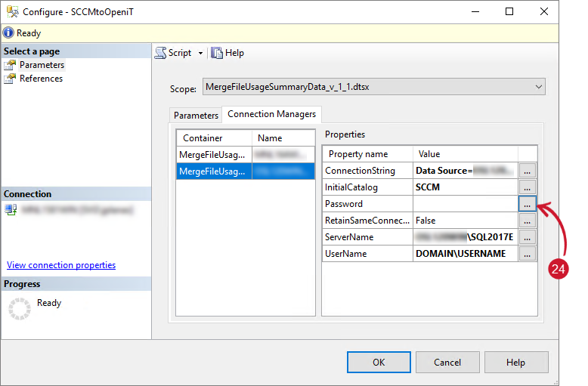This screenshot has height=386, width=588.
Task: Select the SCCM InitialCatalog value
Action: [x=466, y=187]
